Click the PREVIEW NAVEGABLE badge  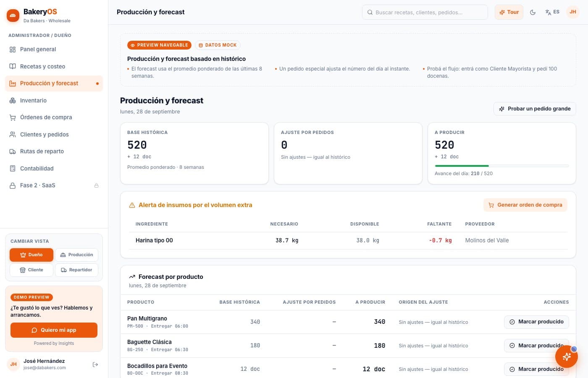[159, 45]
